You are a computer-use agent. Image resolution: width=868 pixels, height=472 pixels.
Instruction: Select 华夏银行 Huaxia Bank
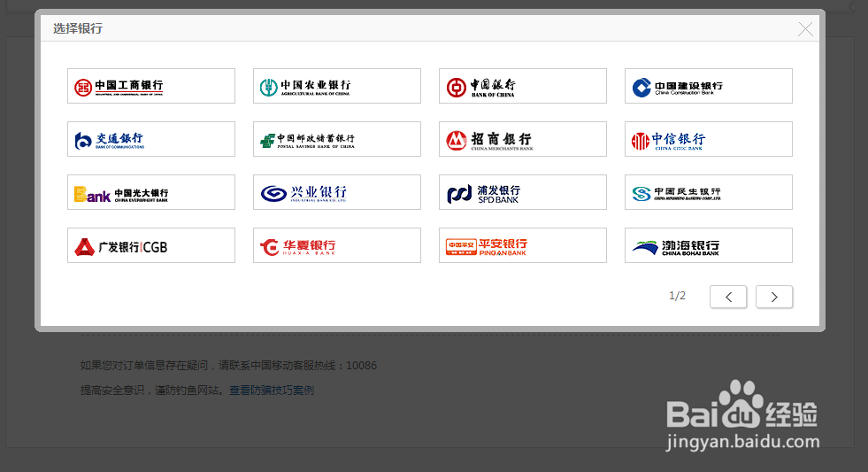click(337, 245)
